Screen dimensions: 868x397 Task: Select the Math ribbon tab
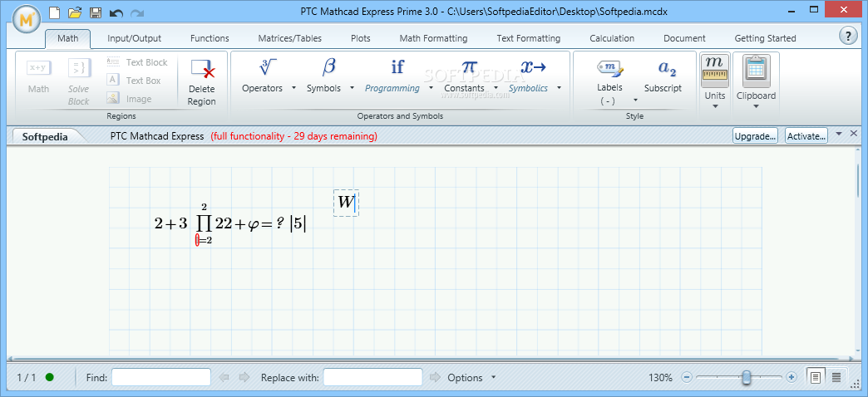(x=67, y=38)
